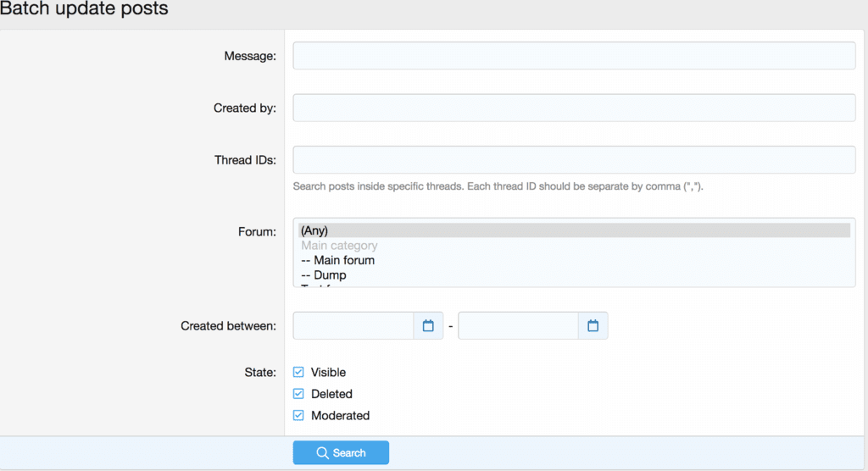Open the end date calendar picker

(593, 326)
